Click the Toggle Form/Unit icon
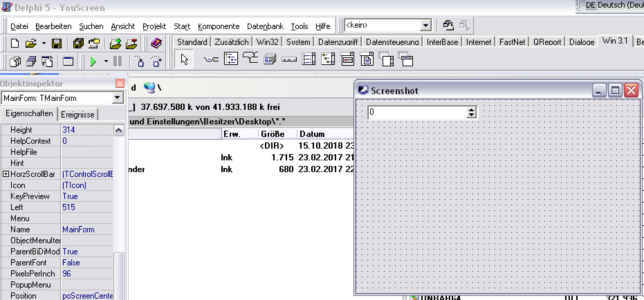 click(47, 62)
